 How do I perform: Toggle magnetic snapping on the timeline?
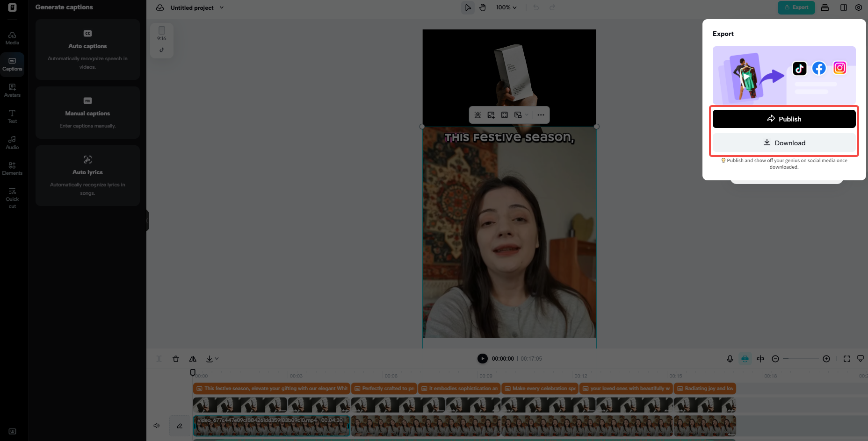tap(745, 359)
